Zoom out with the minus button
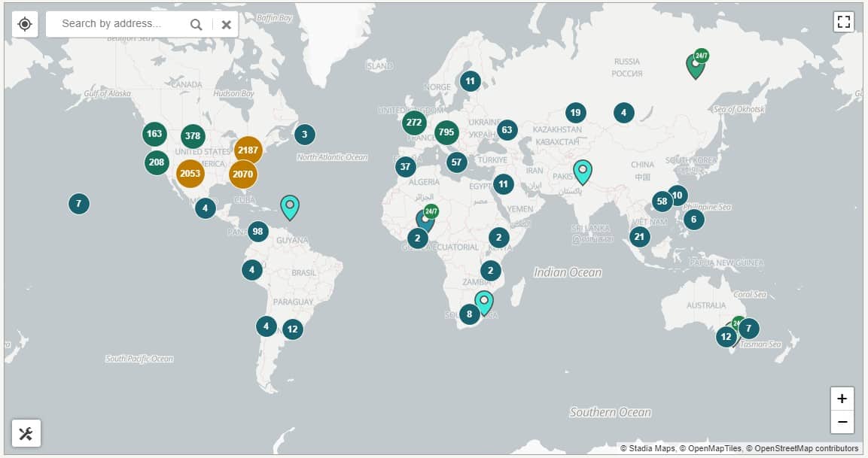Image resolution: width=868 pixels, height=458 pixels. point(842,422)
